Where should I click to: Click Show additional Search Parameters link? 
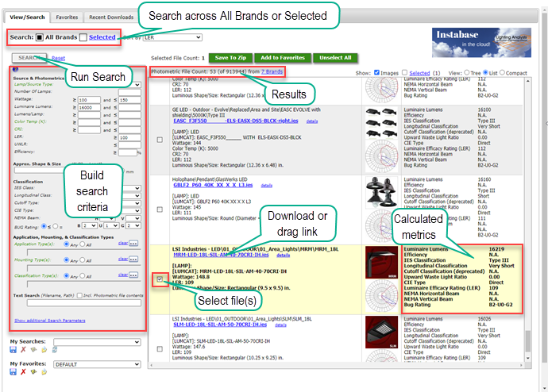pos(49,321)
